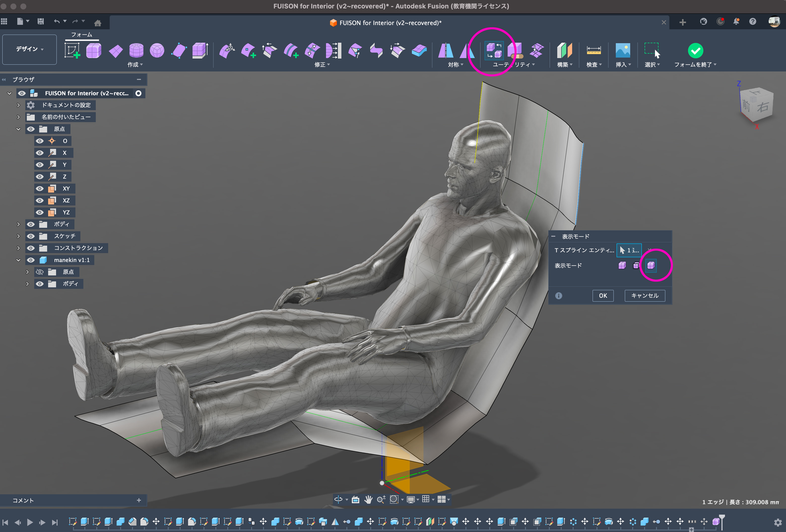The image size is (786, 532).
Task: Select the Create Cylinder form tool
Action: [136, 51]
